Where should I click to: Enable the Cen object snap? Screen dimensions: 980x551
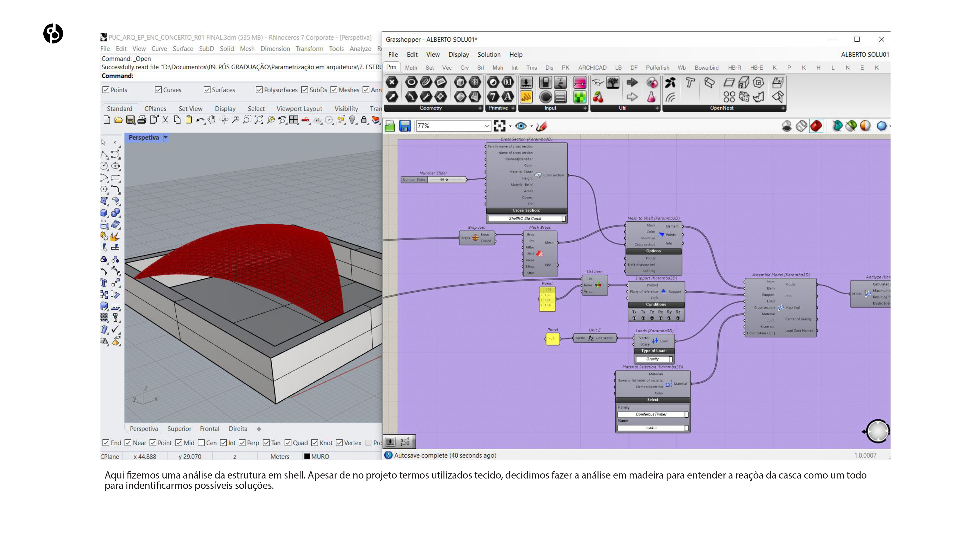tap(201, 443)
